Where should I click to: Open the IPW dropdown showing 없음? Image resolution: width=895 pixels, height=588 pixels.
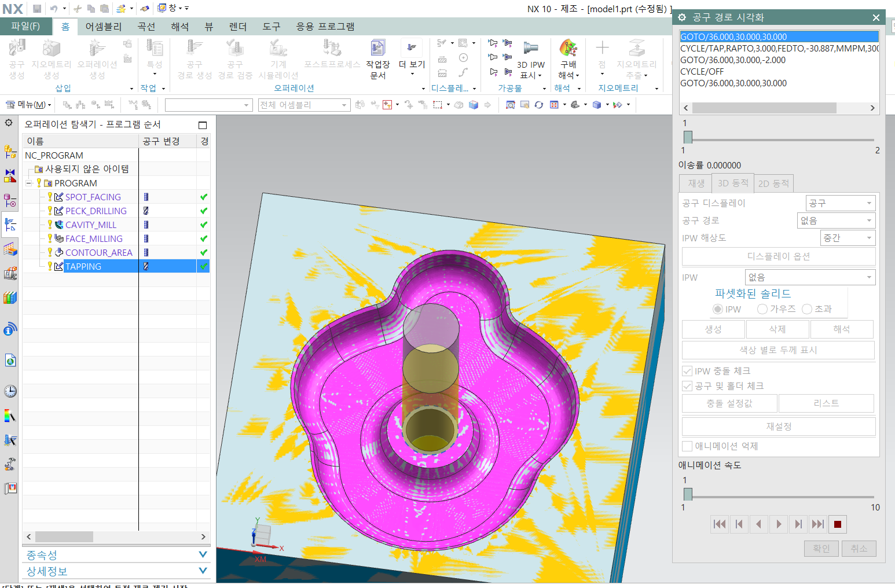[810, 277]
